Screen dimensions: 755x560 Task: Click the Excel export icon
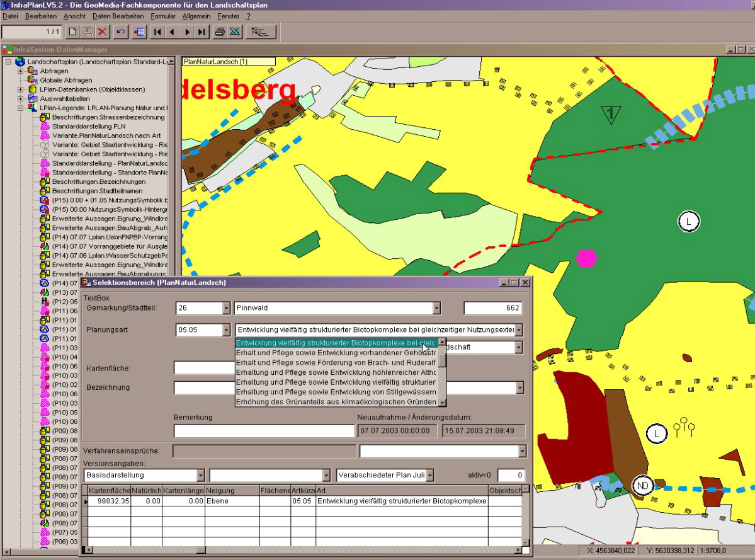(235, 31)
